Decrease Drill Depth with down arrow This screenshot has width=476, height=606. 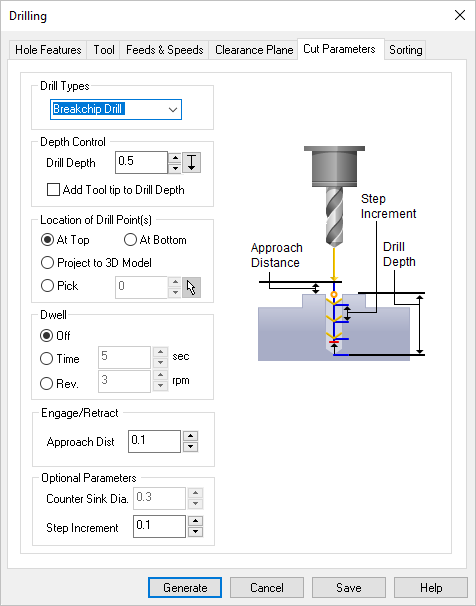click(175, 168)
